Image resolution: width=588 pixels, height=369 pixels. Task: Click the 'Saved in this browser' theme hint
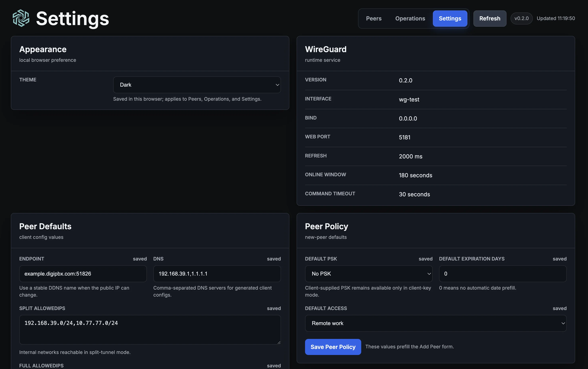[x=187, y=99]
